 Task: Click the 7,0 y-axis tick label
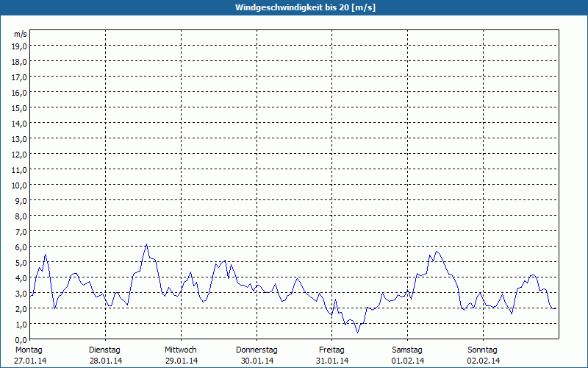pyautogui.click(x=20, y=231)
